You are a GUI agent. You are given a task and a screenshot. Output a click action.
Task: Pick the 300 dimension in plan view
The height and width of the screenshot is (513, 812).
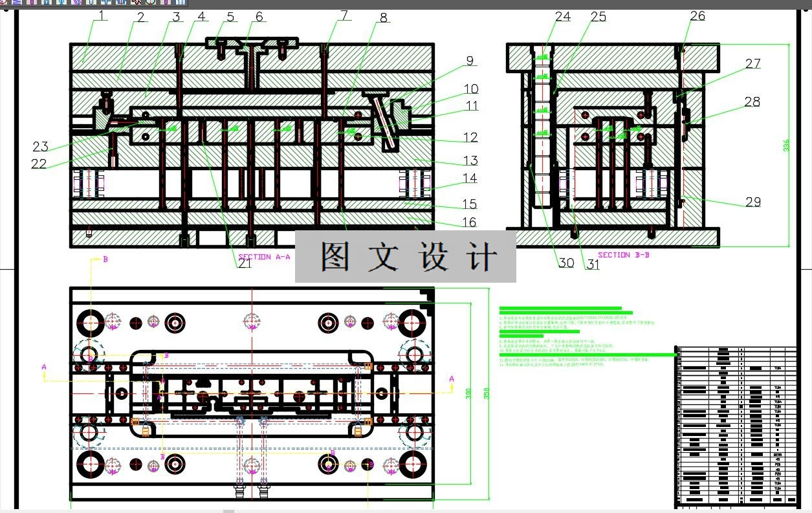point(468,393)
